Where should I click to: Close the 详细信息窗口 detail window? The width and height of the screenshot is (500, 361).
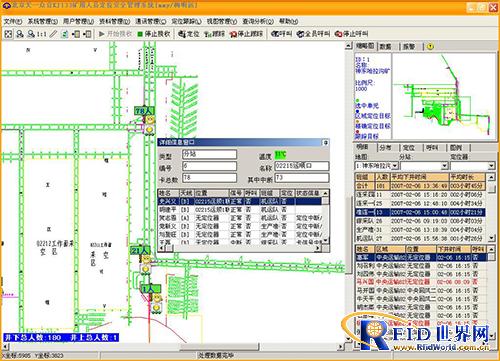325,143
